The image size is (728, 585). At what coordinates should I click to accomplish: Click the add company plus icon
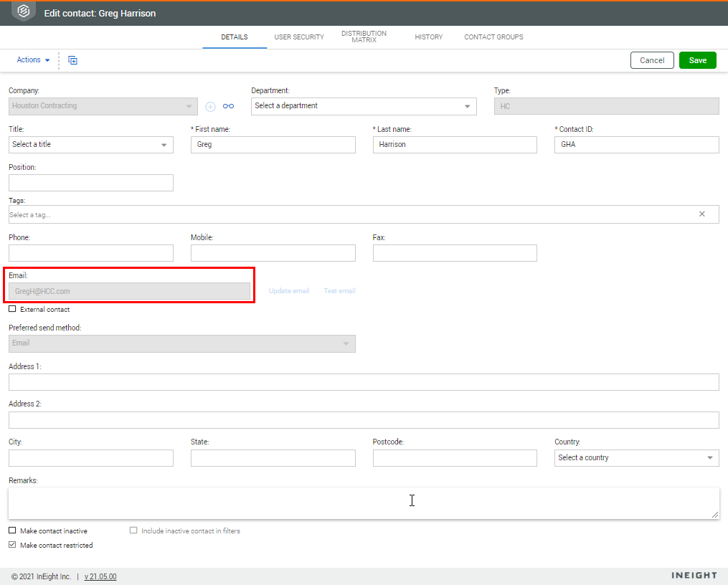click(211, 106)
